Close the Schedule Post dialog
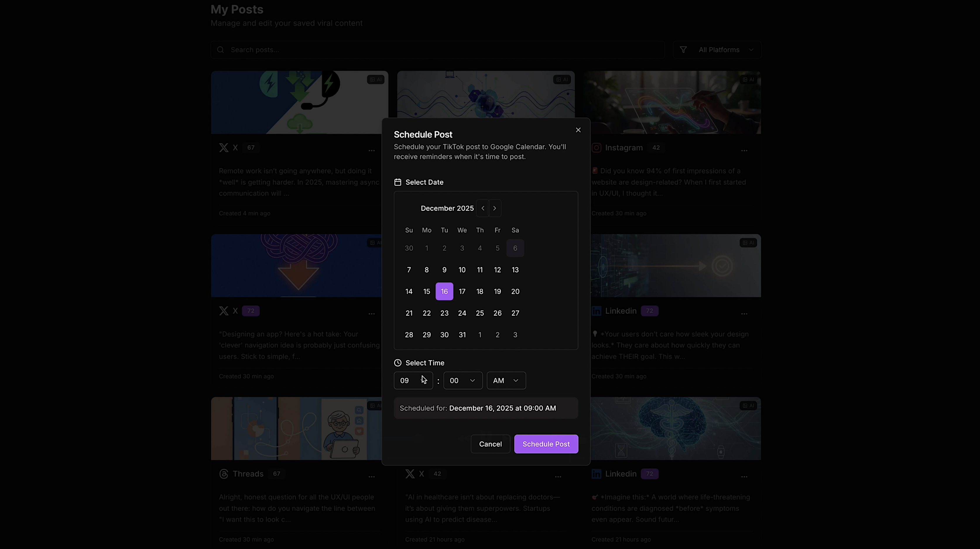Image resolution: width=980 pixels, height=549 pixels. coord(578,130)
